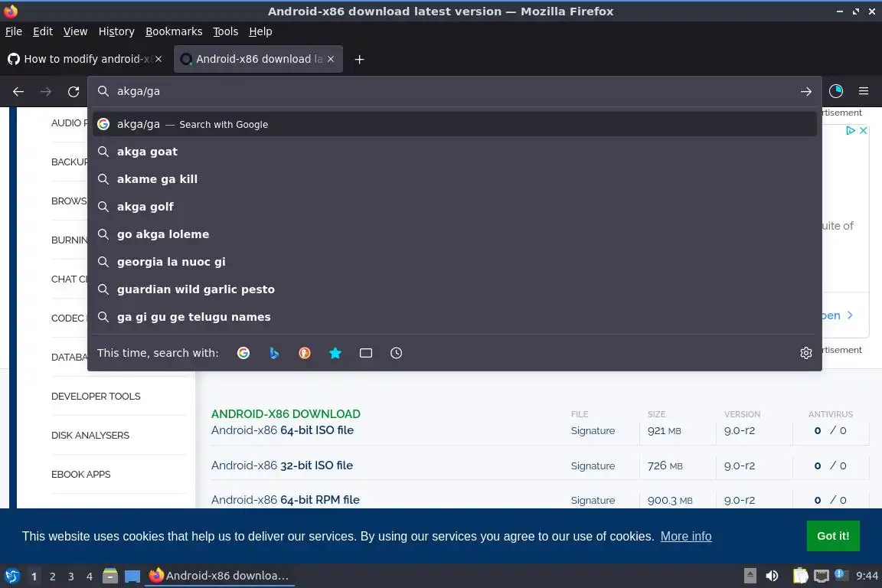The image size is (882, 588).
Task: Choose 'akga golf' search suggestion
Action: point(455,207)
